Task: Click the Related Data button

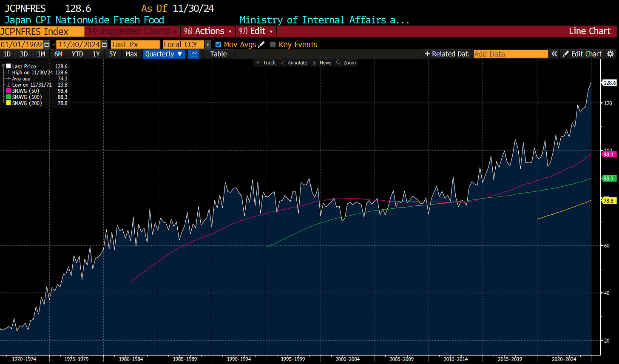Action: click(x=446, y=54)
